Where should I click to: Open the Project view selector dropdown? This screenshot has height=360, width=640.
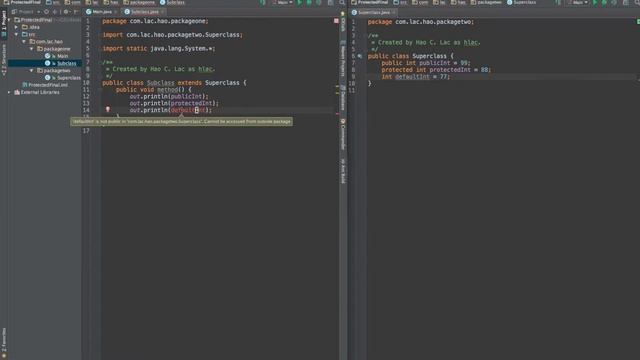point(27,12)
